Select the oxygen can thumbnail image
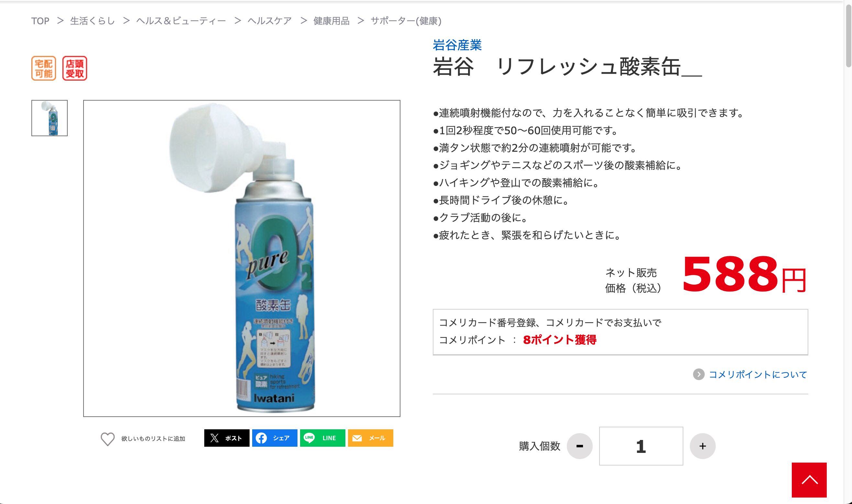Image resolution: width=852 pixels, height=504 pixels. (50, 118)
